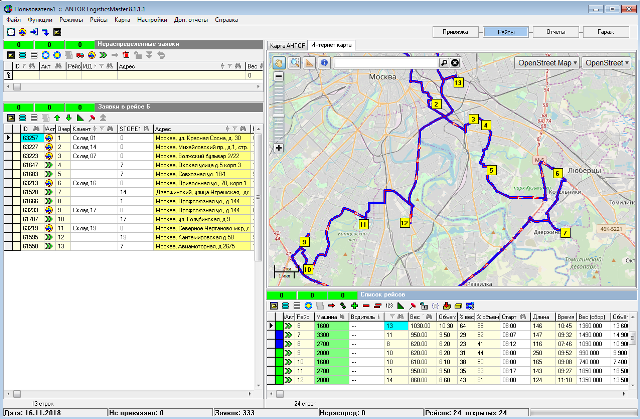Open the second OpenStreet dropdown at map right

point(606,63)
